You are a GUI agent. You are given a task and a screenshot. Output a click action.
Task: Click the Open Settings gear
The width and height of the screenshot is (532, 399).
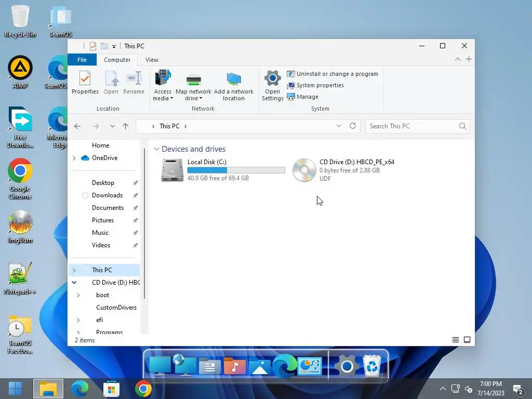click(272, 86)
